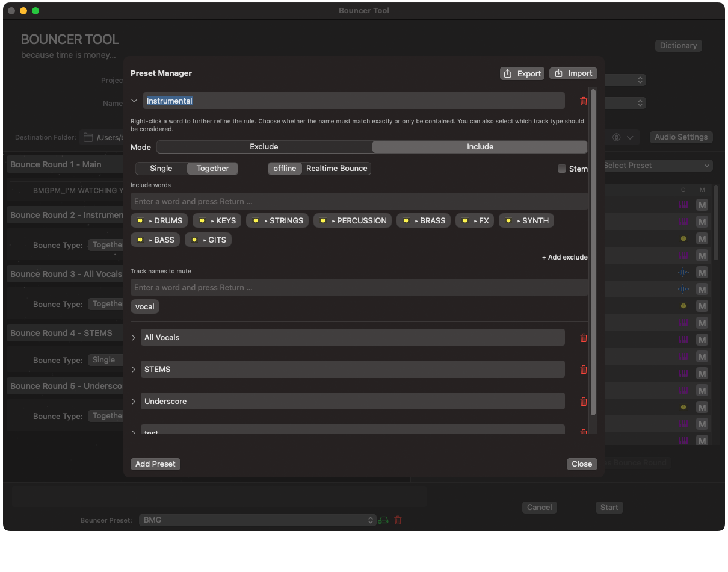The width and height of the screenshot is (728, 572).
Task: Click the yellow dot on DRUMS tag
Action: (x=140, y=221)
